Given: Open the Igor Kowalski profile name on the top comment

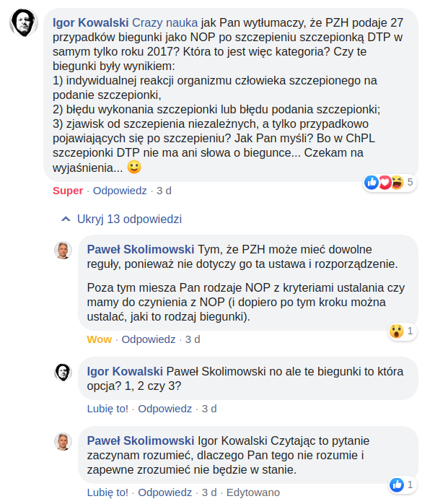Looking at the screenshot, I should click(x=91, y=23).
